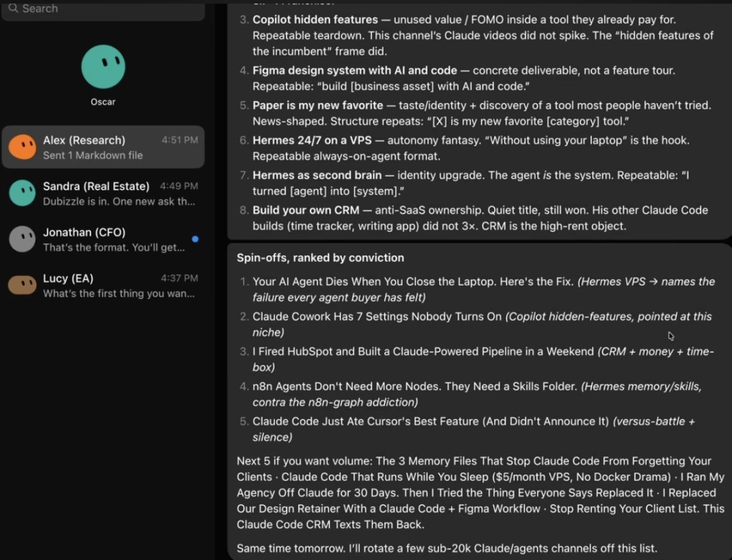This screenshot has height=560, width=732.
Task: Click the Search field in the sidebar
Action: tap(103, 9)
